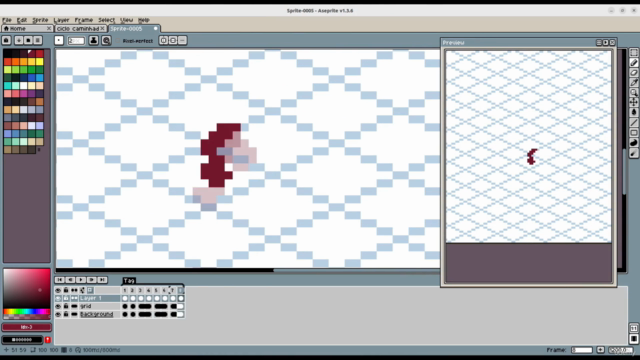Click the red warning icon beside background color
The height and width of the screenshot is (360, 640).
47,340
